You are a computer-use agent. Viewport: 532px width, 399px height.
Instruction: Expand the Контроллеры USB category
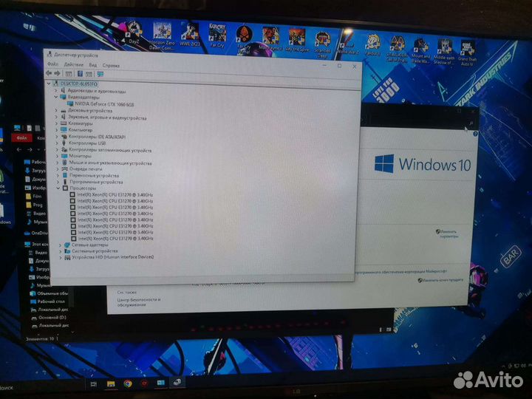tap(57, 143)
